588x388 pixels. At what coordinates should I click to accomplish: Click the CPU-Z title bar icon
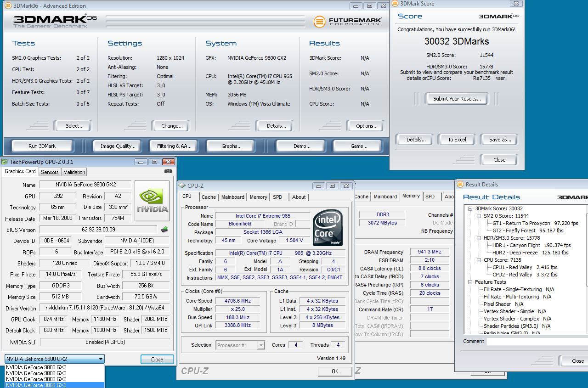point(182,186)
